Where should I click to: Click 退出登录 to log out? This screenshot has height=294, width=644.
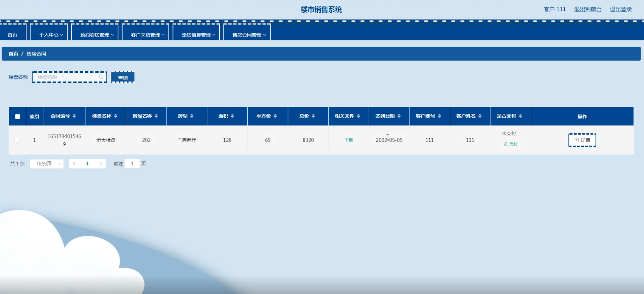tap(621, 9)
